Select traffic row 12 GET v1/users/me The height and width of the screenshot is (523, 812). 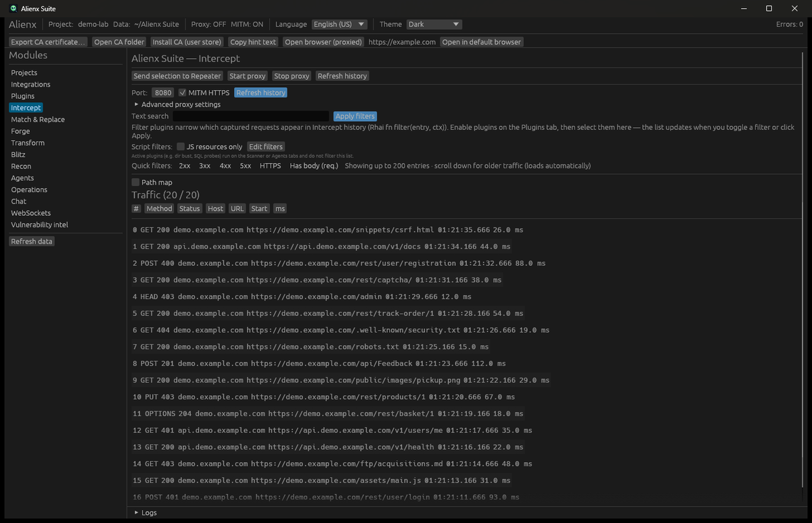click(x=332, y=430)
